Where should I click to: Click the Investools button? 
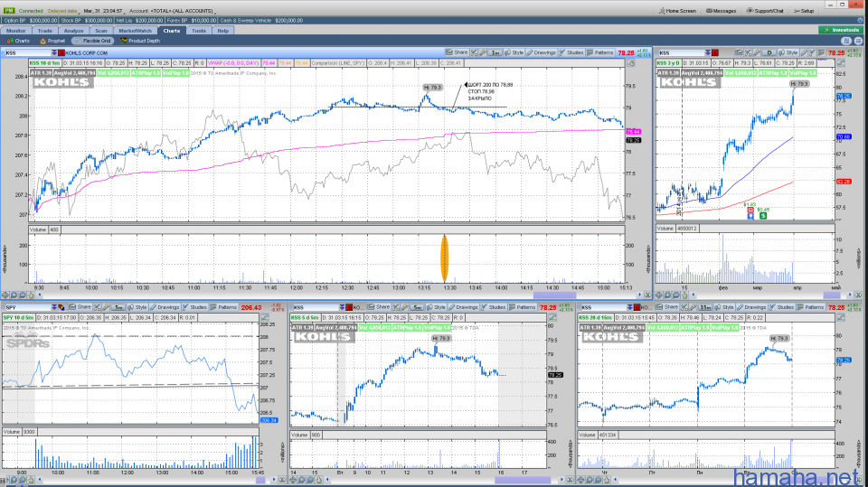tap(841, 30)
